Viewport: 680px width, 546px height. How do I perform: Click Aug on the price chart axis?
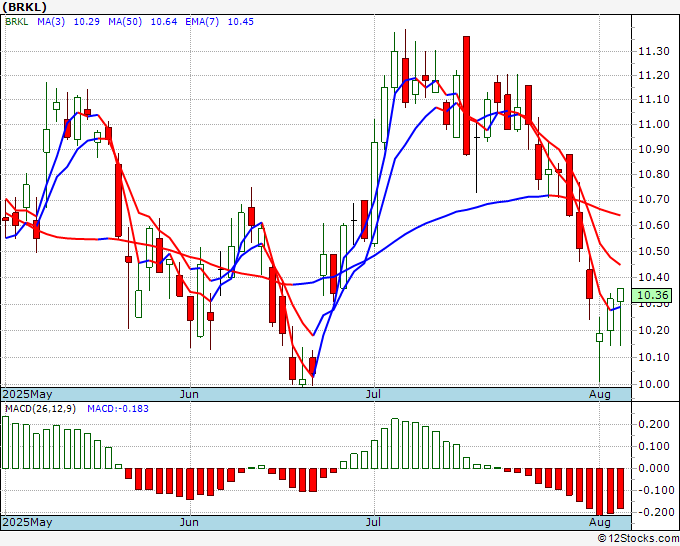coord(600,394)
